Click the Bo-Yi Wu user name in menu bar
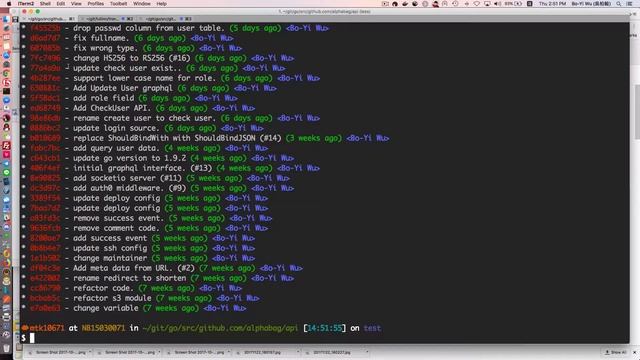Viewport: 640px width, 360px height. (591, 4)
